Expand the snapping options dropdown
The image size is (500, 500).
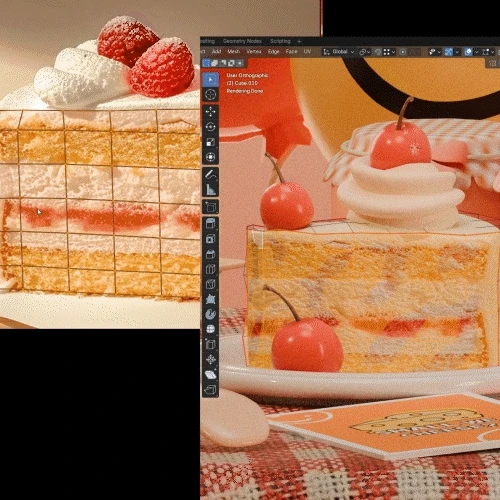pos(389,52)
